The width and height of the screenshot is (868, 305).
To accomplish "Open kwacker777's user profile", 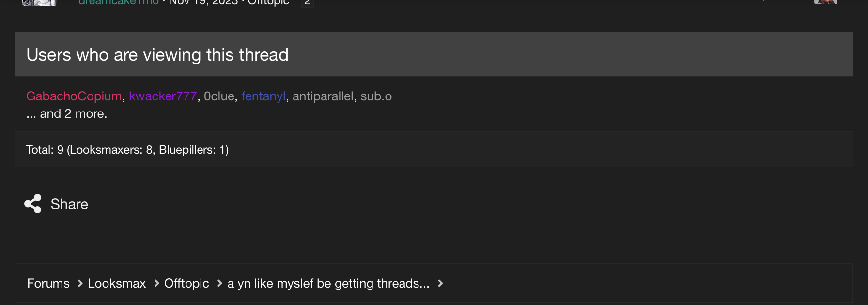I will coord(163,96).
